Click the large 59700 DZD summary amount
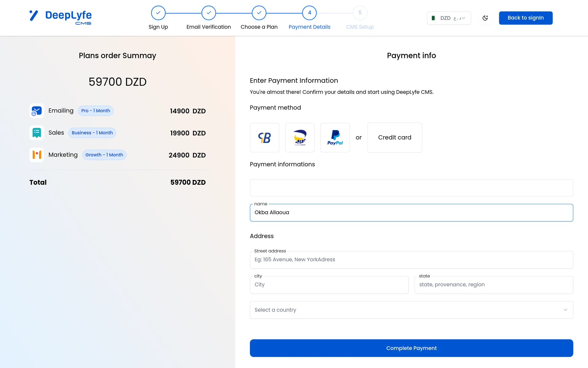Viewport: 588px width, 368px height. (x=118, y=82)
